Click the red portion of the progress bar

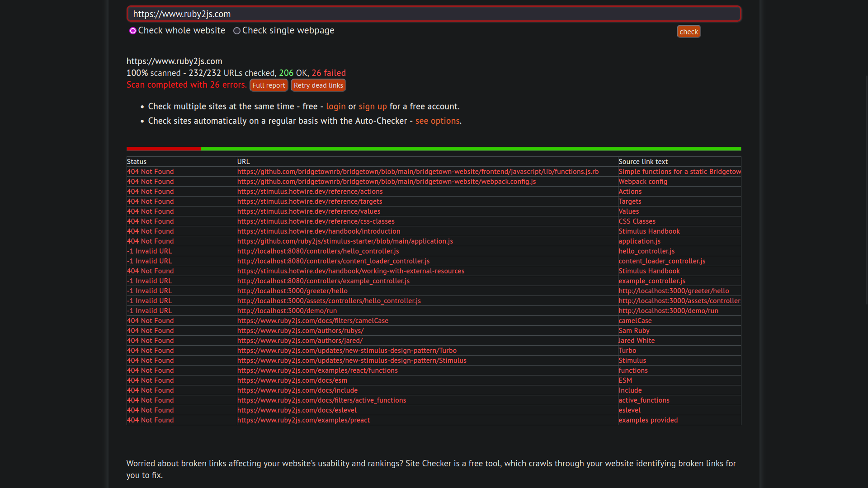click(163, 149)
